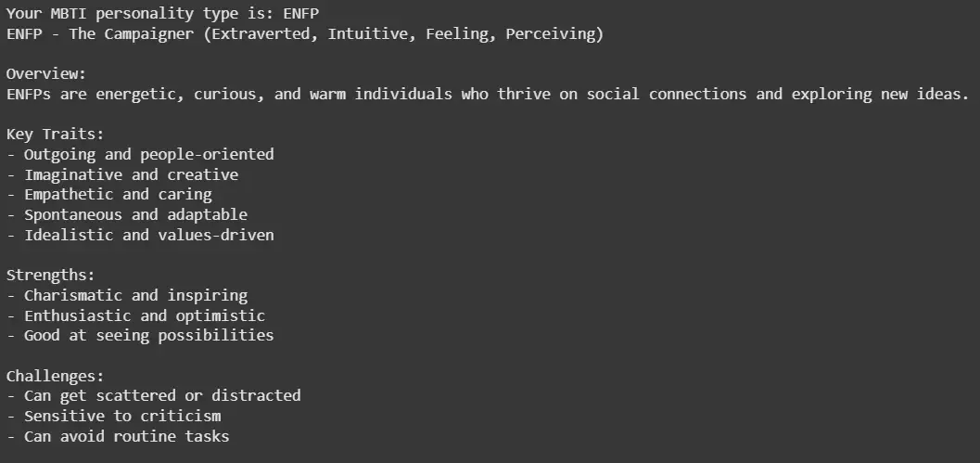Click the 'Empathetic and caring' line
The image size is (980, 463).
tap(108, 195)
